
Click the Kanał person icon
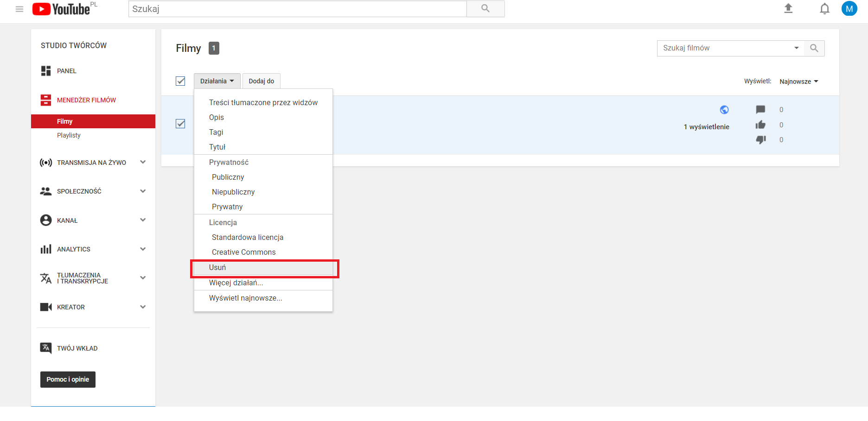(x=46, y=220)
